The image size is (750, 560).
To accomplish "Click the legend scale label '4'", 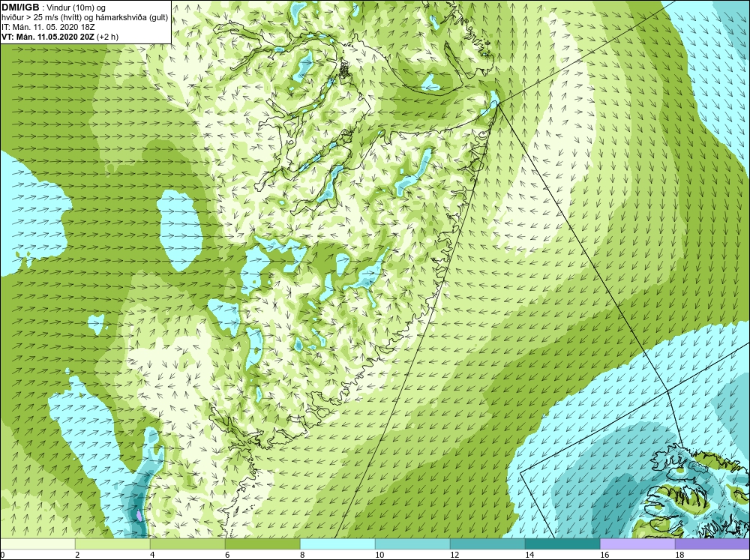I will tap(152, 555).
